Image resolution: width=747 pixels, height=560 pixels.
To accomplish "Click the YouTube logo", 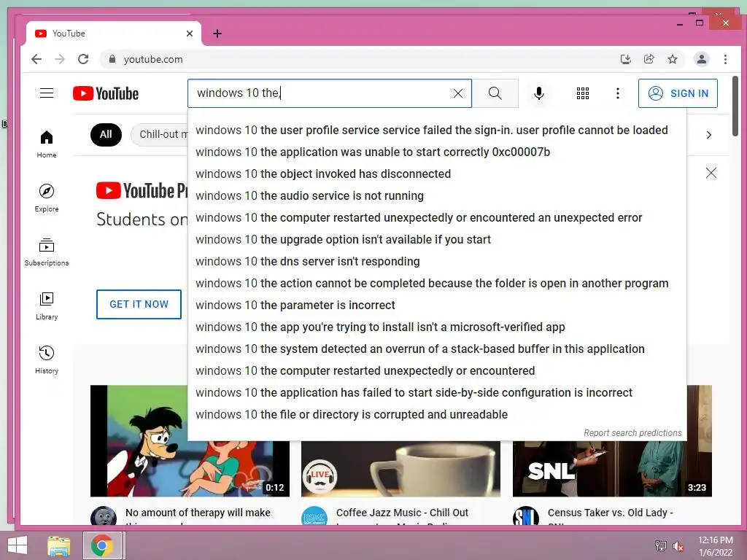I will pos(106,93).
